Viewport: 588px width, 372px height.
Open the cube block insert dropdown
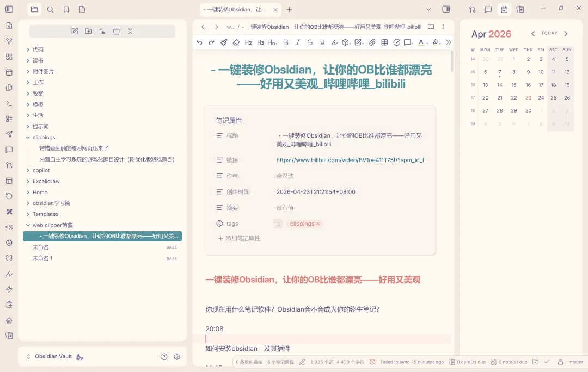pos(346,42)
